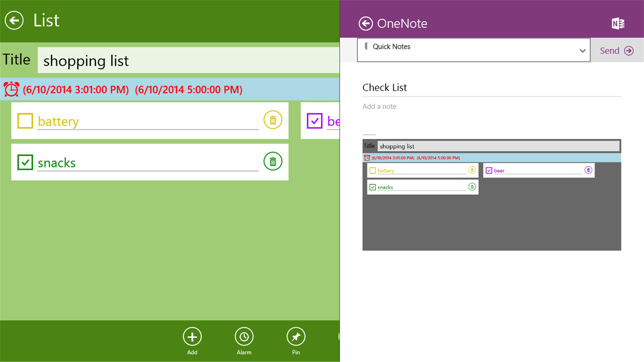
Task: Edit the battery item text
Action: [x=148, y=122]
